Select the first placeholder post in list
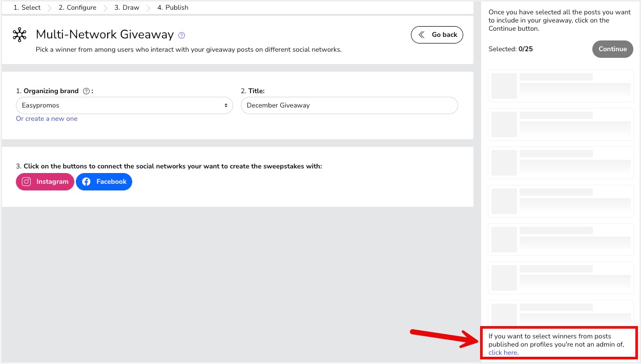 561,86
